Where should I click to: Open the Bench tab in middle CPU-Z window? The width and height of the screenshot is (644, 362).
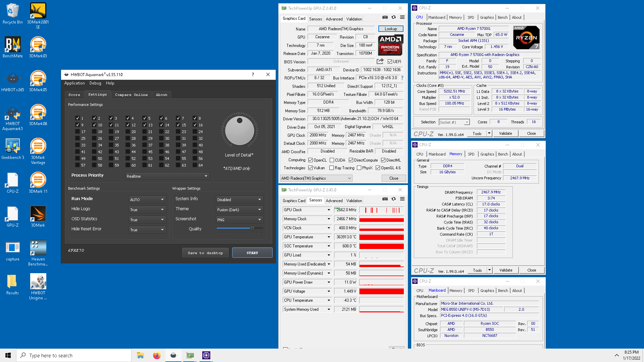[503, 154]
